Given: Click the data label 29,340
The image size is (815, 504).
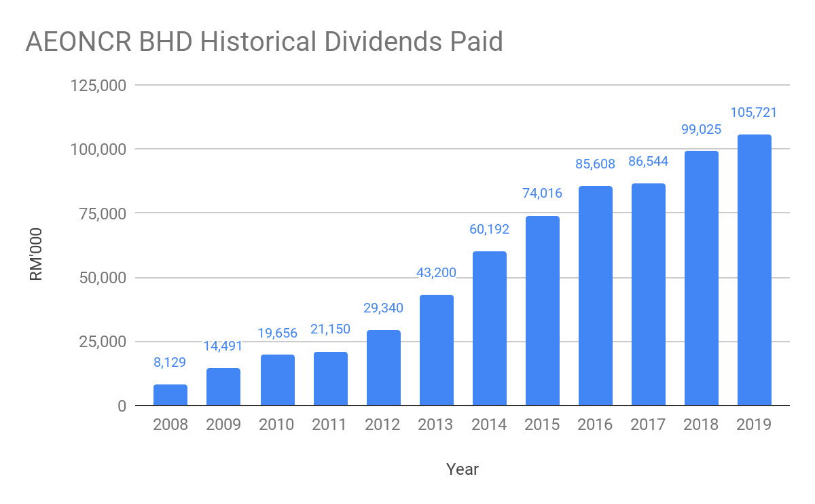Looking at the screenshot, I should (382, 308).
